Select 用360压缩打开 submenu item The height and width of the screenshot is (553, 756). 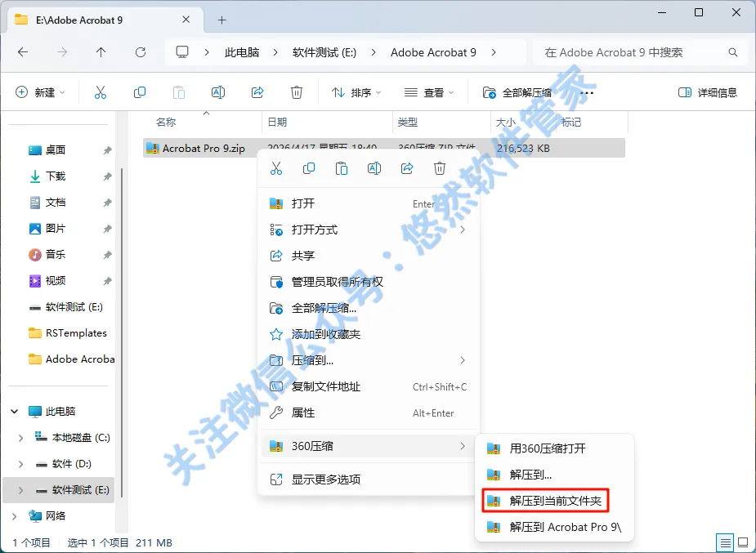point(554,448)
